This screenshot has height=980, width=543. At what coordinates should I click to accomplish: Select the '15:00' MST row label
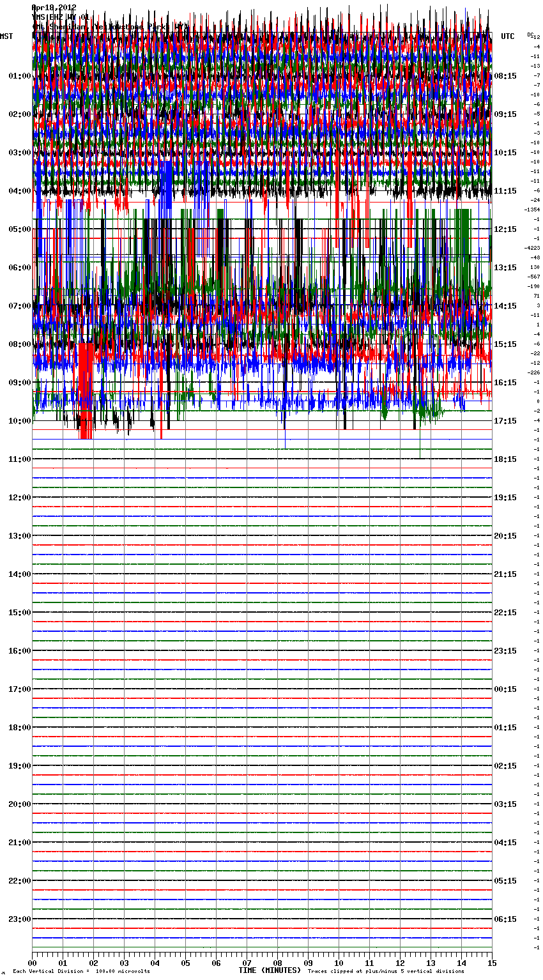(x=20, y=613)
